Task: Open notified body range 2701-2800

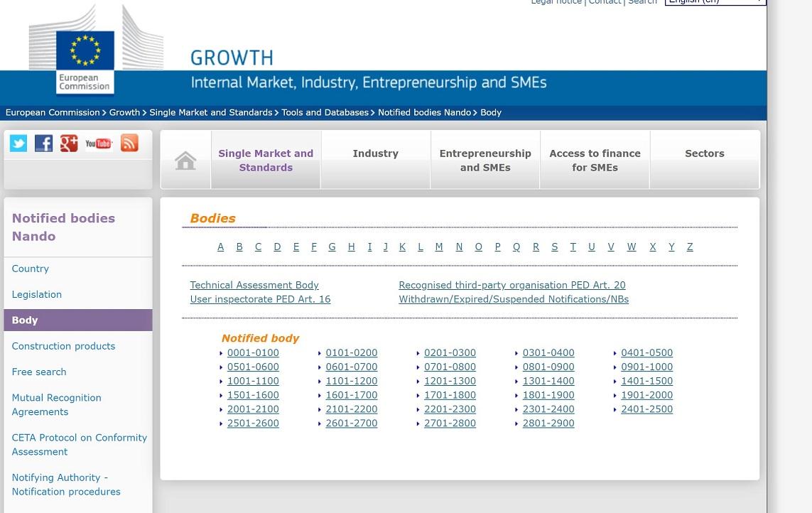Action: pos(450,423)
